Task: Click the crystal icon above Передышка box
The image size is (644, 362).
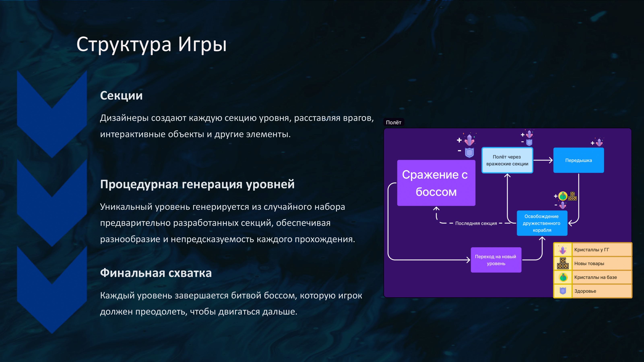Action: tap(599, 142)
